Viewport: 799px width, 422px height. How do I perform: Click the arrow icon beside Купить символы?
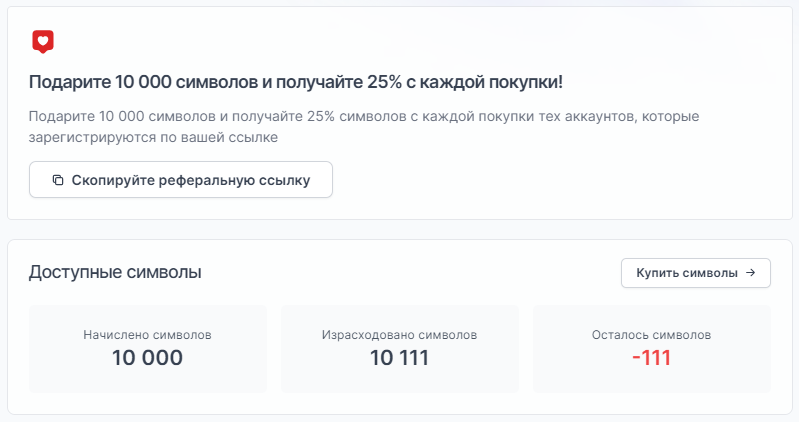[750, 273]
